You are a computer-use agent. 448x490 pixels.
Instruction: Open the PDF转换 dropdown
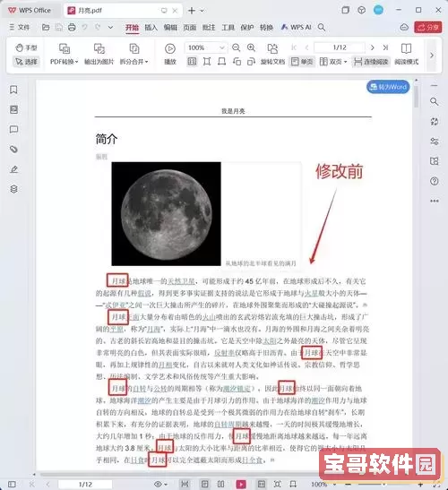pos(65,54)
